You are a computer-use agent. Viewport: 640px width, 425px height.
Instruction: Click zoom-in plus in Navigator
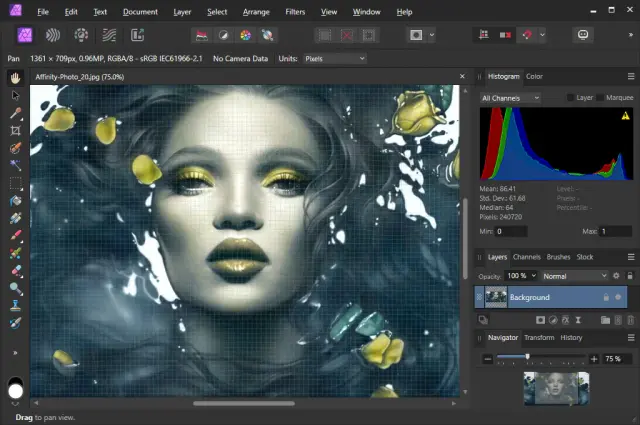click(x=594, y=358)
